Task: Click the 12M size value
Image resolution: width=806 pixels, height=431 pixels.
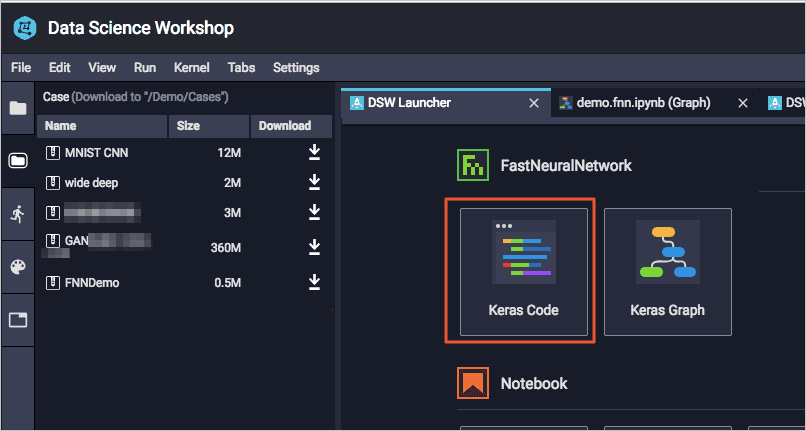Action: (229, 153)
